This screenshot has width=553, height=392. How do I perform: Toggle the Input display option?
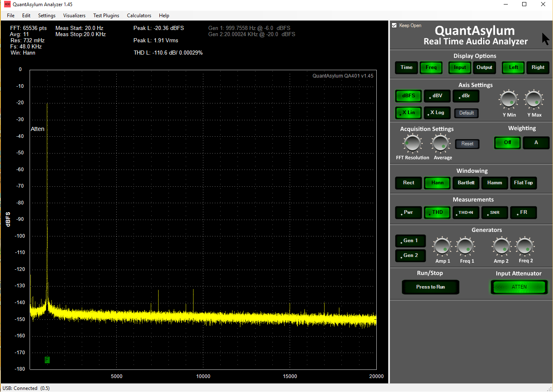(460, 68)
